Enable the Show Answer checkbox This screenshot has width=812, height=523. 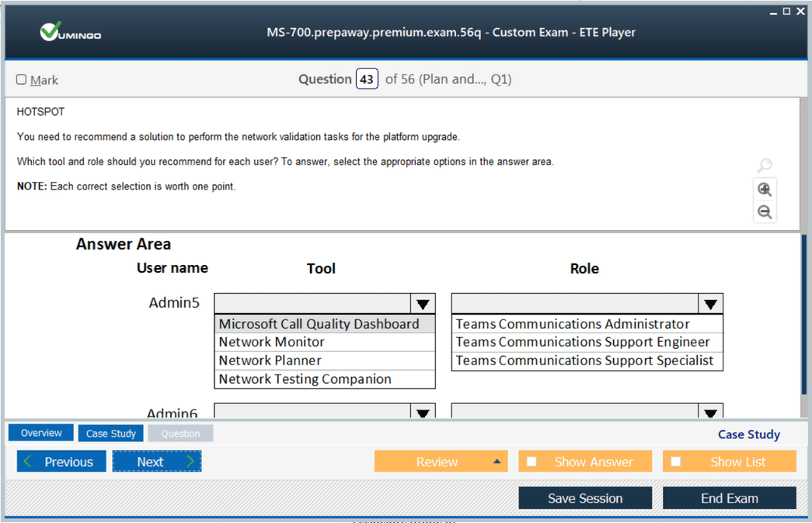tap(532, 462)
